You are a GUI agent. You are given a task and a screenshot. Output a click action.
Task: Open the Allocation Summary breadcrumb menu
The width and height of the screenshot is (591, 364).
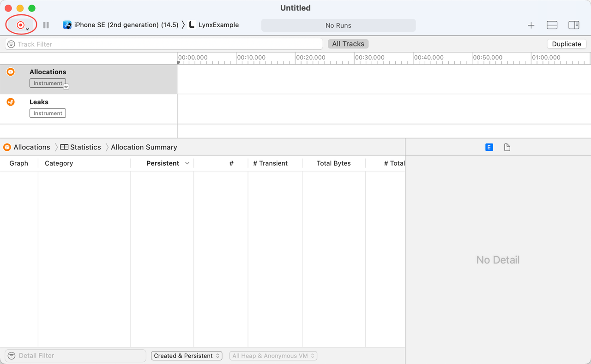144,147
